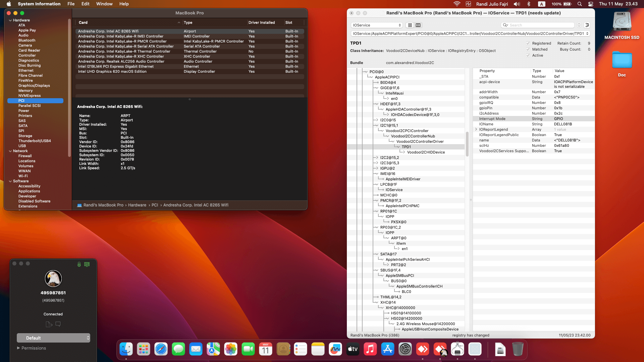Image resolution: width=644 pixels, height=362 pixels.
Task: Switch IORegistryExplorer to the column view icon
Action: [418, 25]
